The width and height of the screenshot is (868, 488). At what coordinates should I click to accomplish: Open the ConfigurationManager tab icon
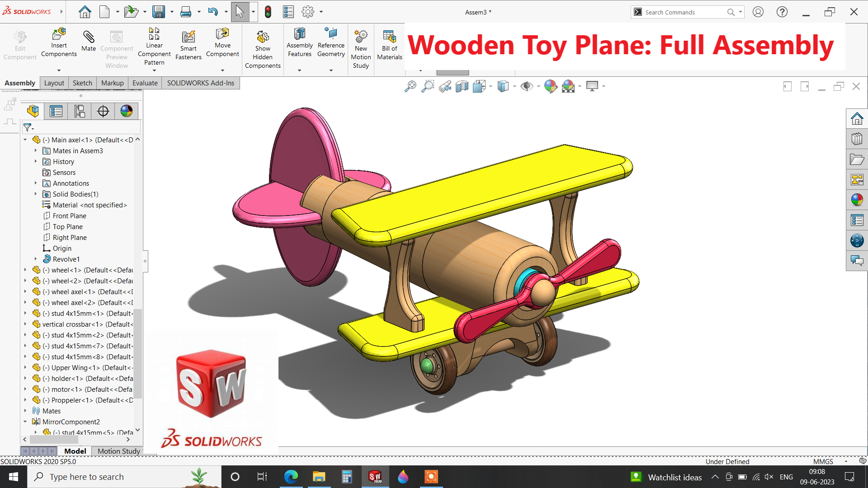coord(80,111)
